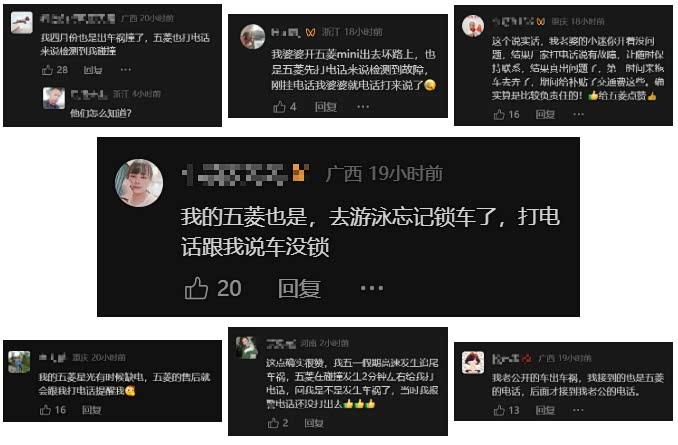Like the Henan comment with 2 likes

pyautogui.click(x=273, y=423)
